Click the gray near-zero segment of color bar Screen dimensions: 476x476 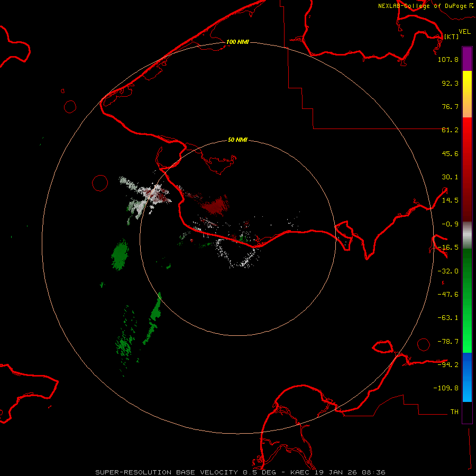467,235
